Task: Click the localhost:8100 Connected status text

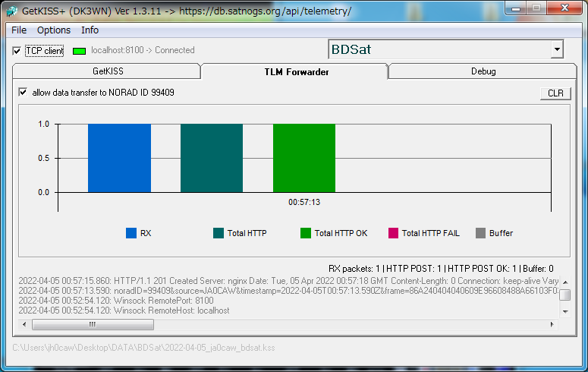Action: (x=143, y=50)
